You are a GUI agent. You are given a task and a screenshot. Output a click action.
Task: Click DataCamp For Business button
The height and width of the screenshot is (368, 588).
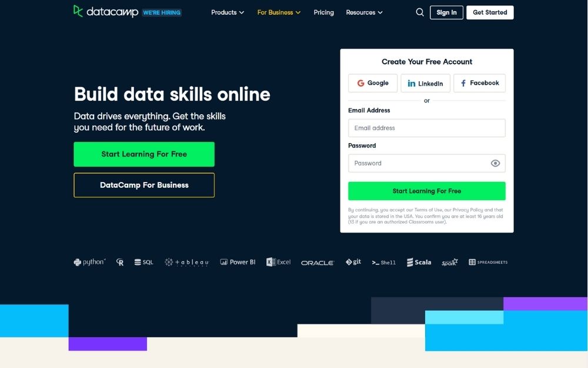[144, 185]
